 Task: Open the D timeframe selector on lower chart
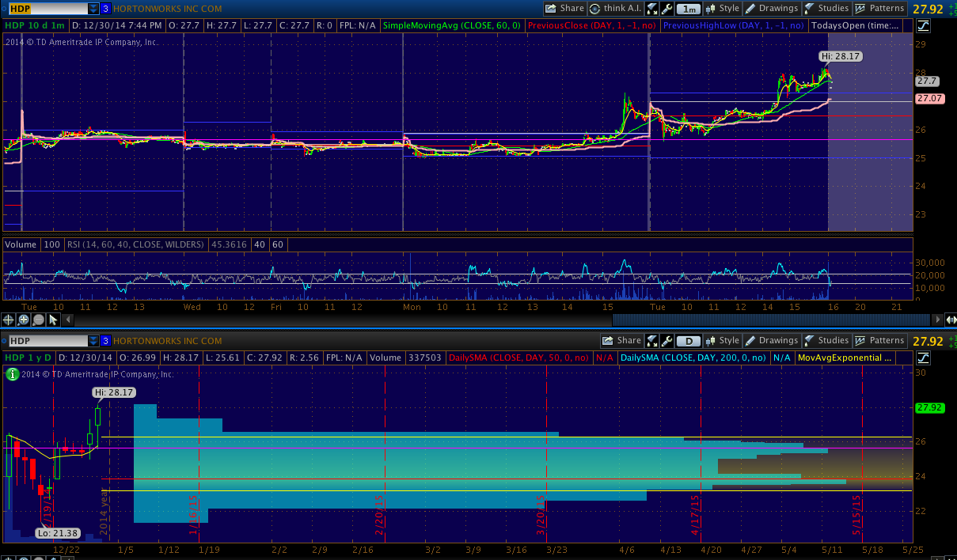[x=689, y=341]
